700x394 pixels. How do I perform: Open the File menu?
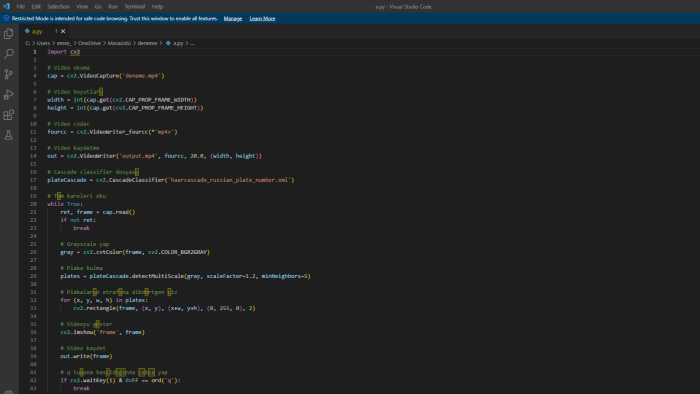click(x=21, y=7)
